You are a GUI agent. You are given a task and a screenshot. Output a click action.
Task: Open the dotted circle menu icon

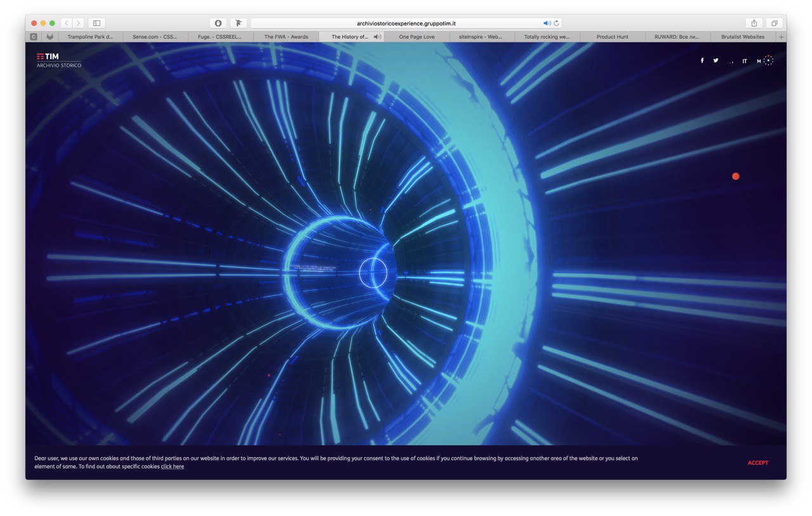pyautogui.click(x=768, y=60)
